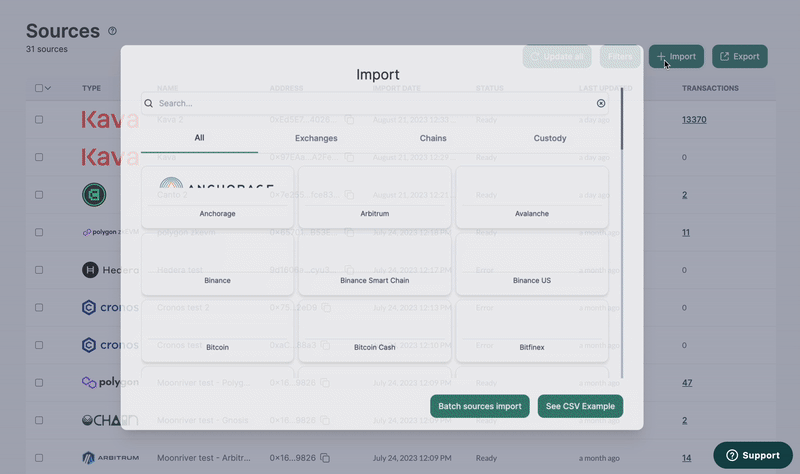The image size is (800, 474).
Task: Click the Import button in the header
Action: [x=676, y=57]
